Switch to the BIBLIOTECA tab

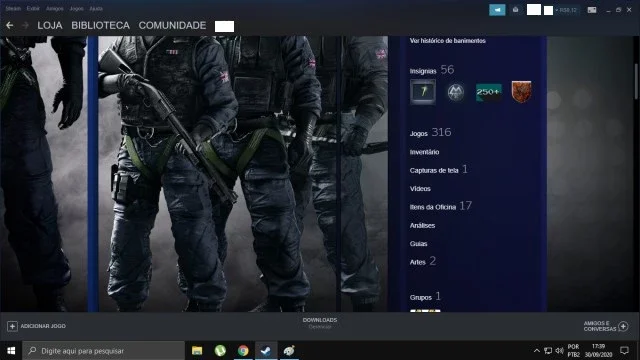100,25
